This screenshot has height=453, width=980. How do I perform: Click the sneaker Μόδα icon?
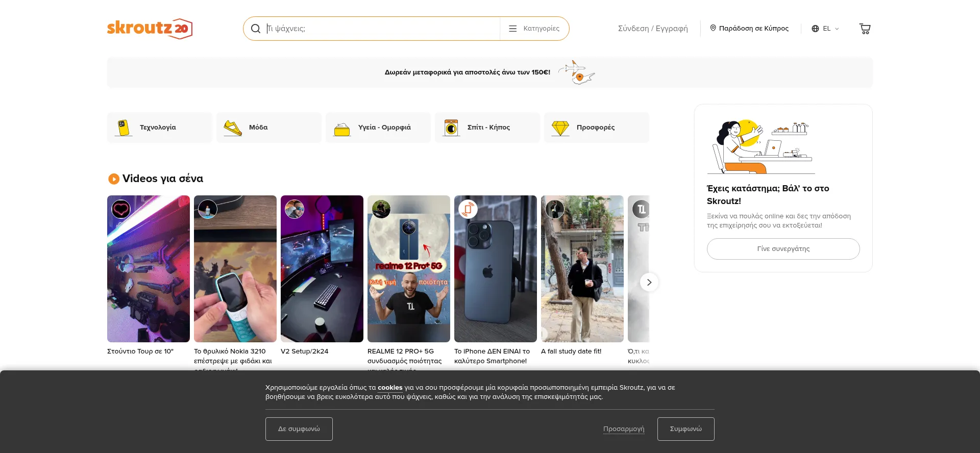tap(233, 128)
